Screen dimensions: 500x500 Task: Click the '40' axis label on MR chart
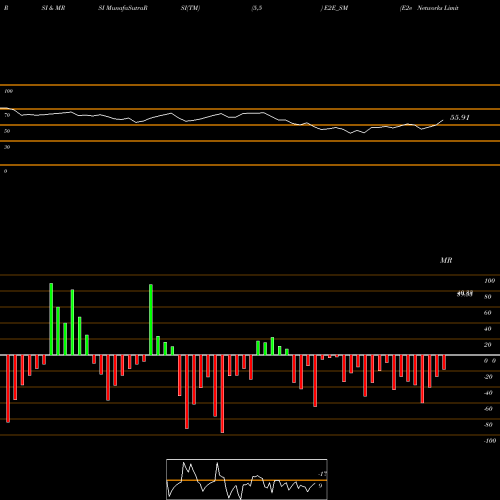tap(487, 329)
